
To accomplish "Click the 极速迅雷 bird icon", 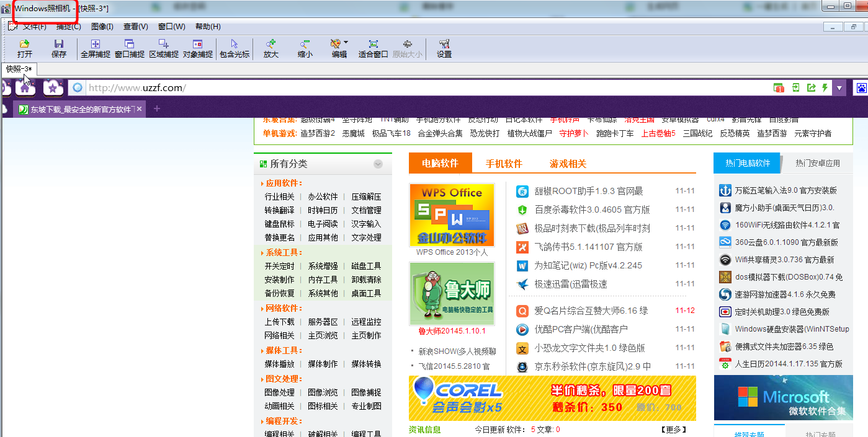I will [522, 284].
